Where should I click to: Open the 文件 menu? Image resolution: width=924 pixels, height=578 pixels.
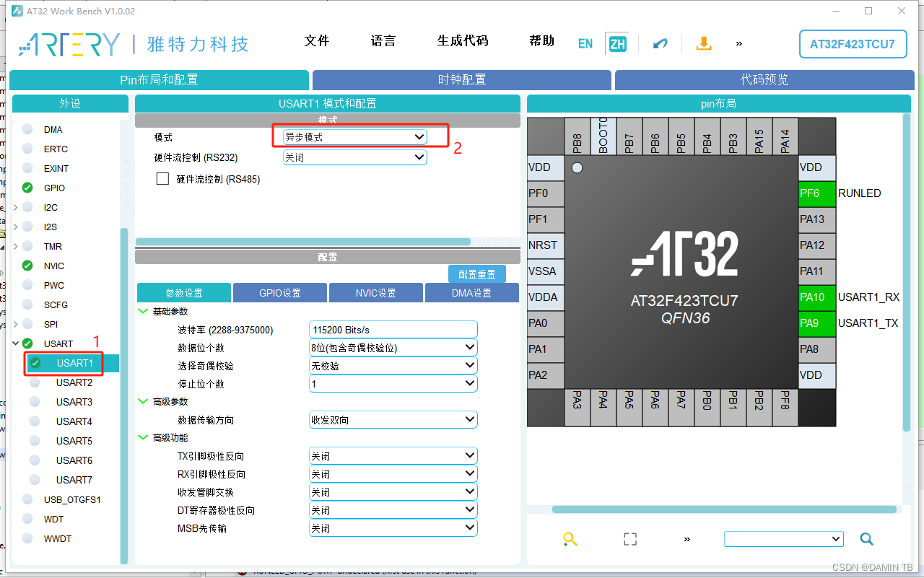point(317,41)
